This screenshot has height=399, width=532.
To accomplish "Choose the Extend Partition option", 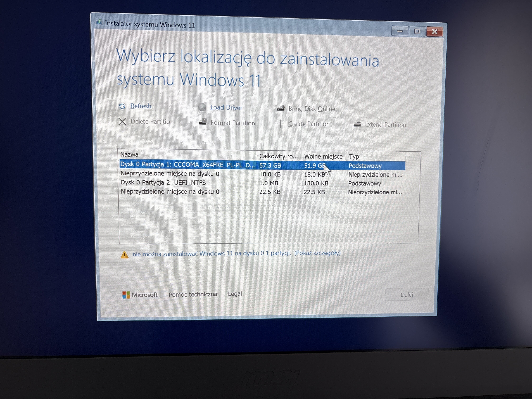I will pyautogui.click(x=385, y=125).
